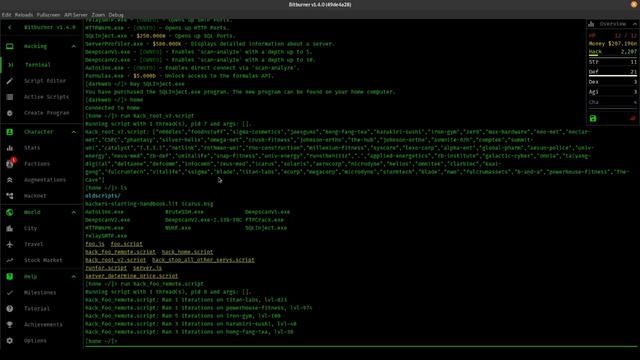Collapse the Character section chevron
The image size is (640, 360).
pos(74,132)
